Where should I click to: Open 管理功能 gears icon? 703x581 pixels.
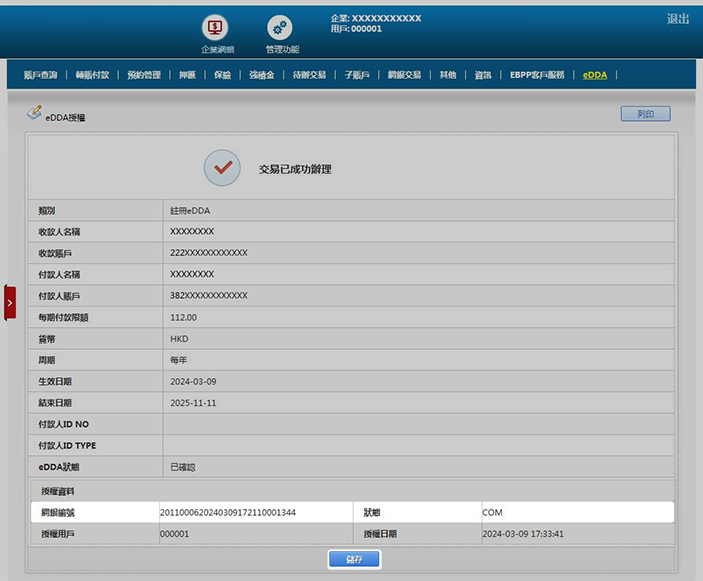281,29
